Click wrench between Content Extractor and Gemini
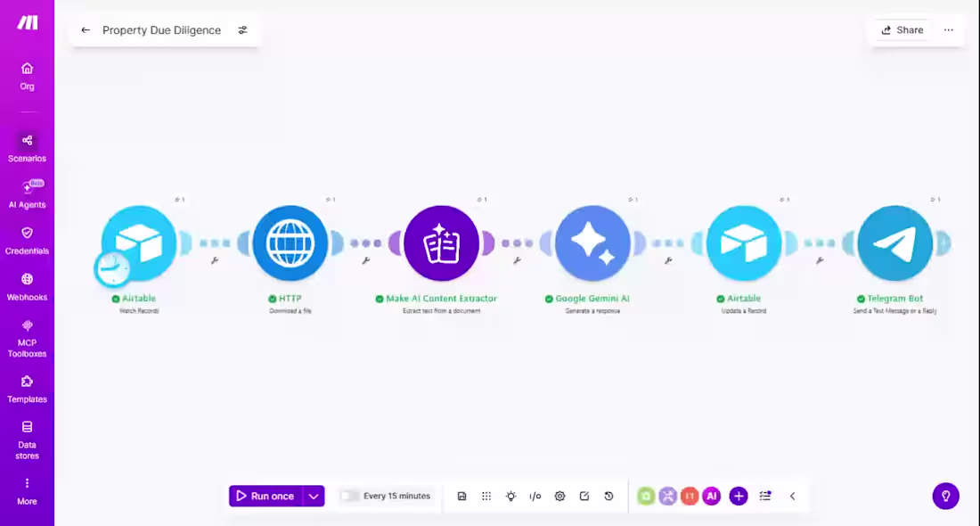The width and height of the screenshot is (980, 526). (517, 260)
